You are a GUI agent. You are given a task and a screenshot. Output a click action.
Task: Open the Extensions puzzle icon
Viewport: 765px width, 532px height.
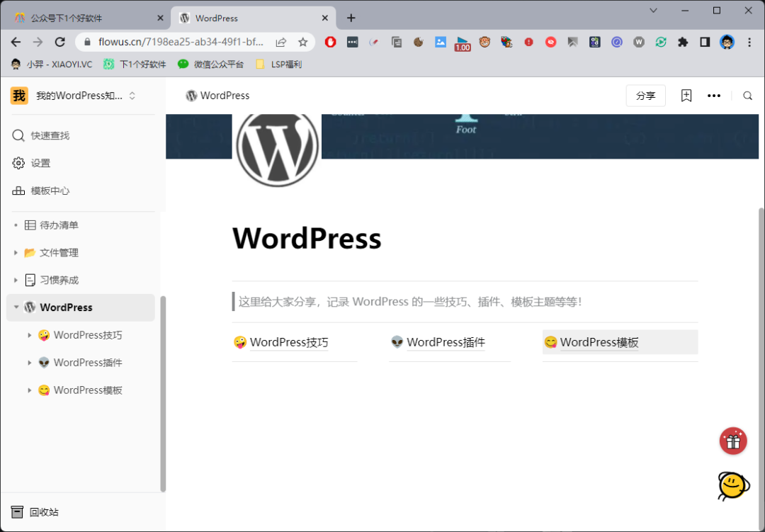click(x=683, y=42)
